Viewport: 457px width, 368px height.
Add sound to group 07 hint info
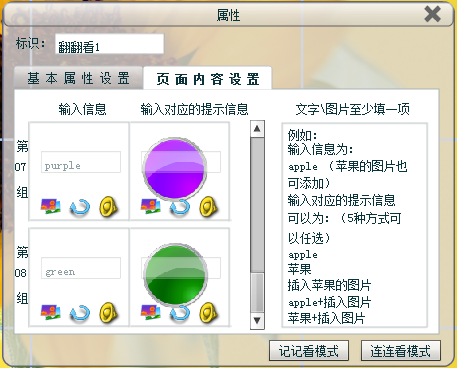coord(208,207)
